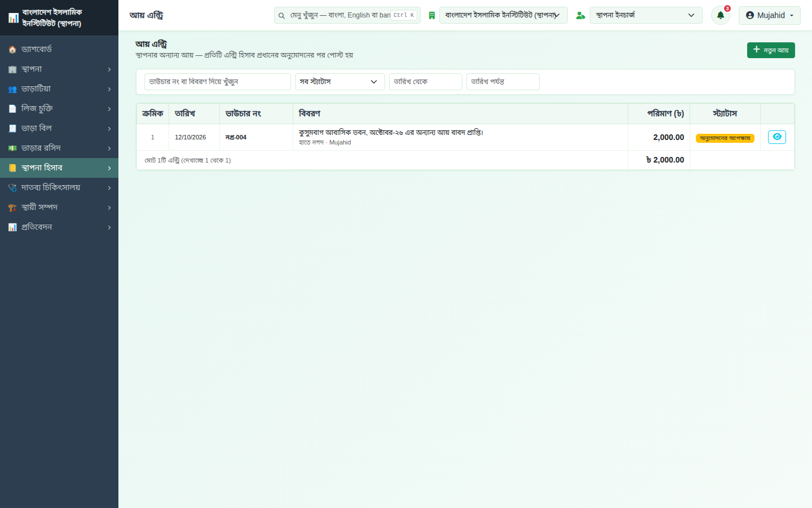
Task: Click the তারিখ থেকে date field
Action: 426,82
